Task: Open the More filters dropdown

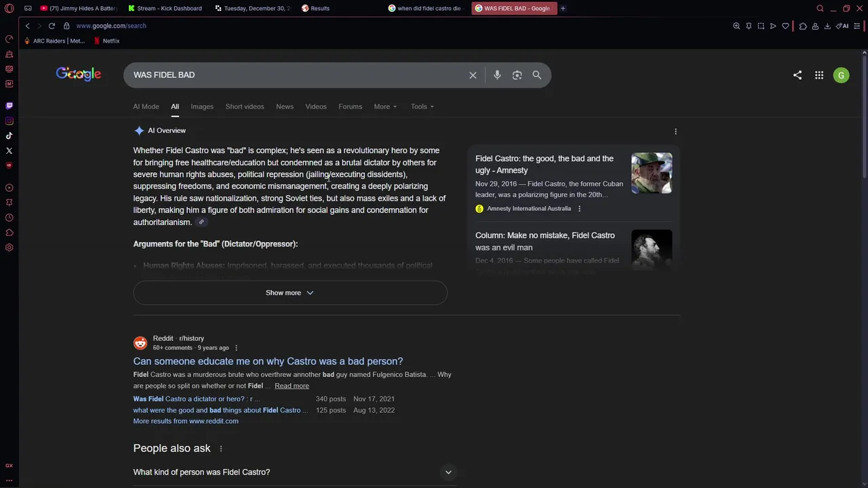Action: point(385,106)
